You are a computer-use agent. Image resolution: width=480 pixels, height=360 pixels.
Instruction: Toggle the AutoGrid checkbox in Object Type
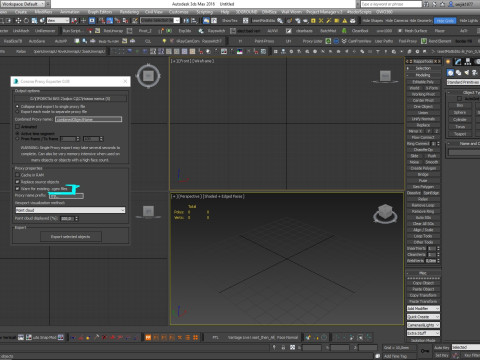pos(459,99)
